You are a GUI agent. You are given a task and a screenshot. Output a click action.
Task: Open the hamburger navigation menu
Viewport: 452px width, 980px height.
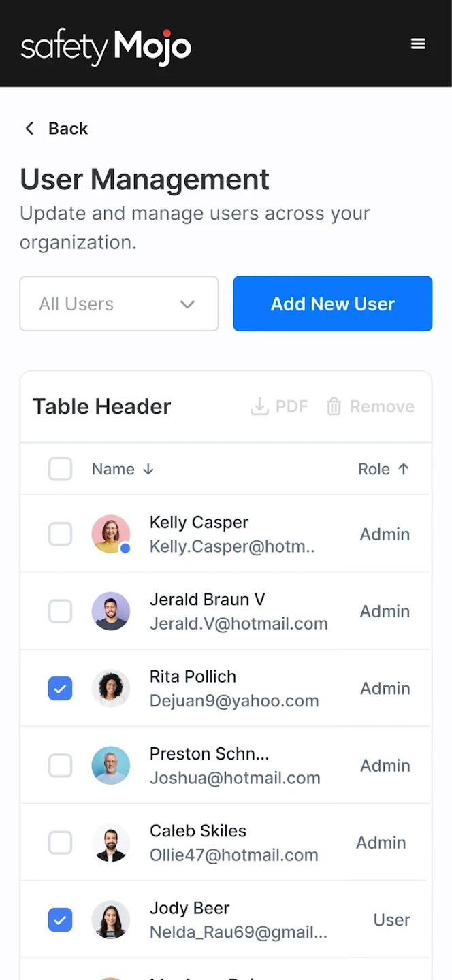(x=418, y=43)
